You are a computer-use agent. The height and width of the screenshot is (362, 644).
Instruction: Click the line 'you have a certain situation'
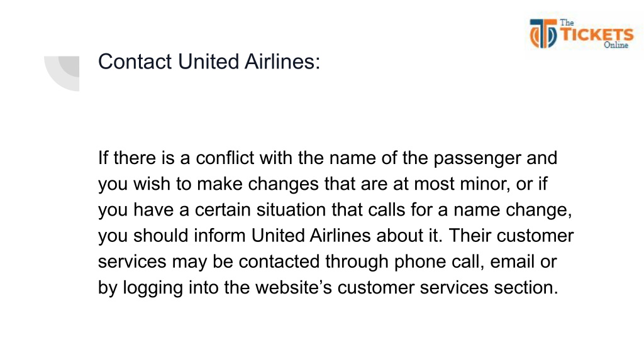[x=335, y=210]
